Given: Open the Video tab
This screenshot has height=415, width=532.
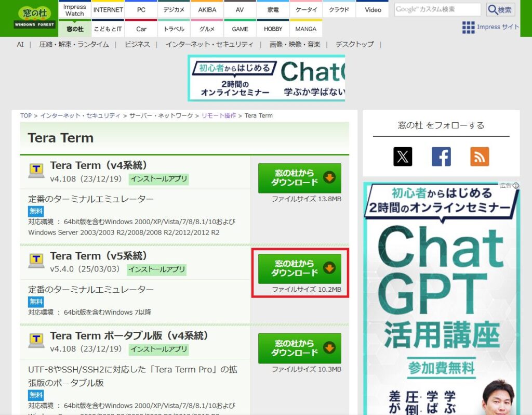Looking at the screenshot, I should point(373,9).
